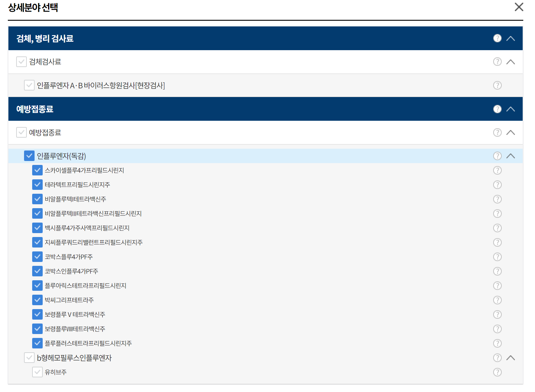Uncheck 플루아릭스테트라프리필드시린지

(x=37, y=285)
